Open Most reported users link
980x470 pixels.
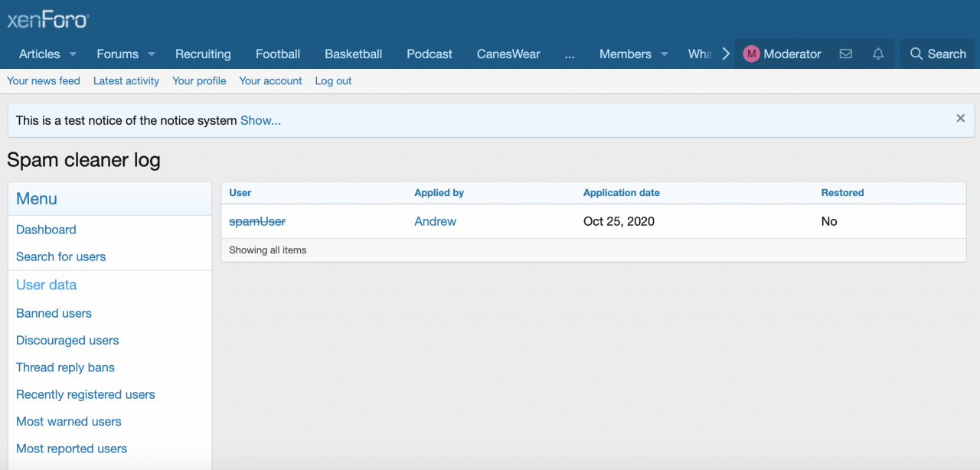pyautogui.click(x=71, y=449)
